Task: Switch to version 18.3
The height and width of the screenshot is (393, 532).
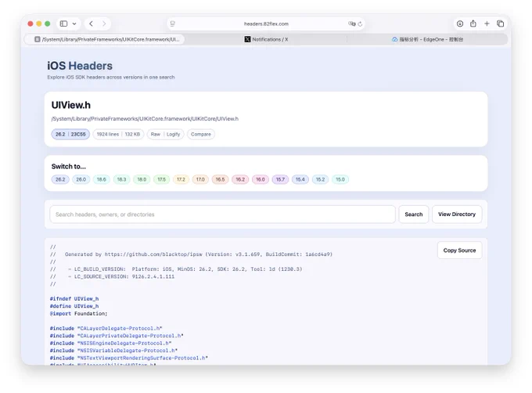Action: tap(121, 179)
